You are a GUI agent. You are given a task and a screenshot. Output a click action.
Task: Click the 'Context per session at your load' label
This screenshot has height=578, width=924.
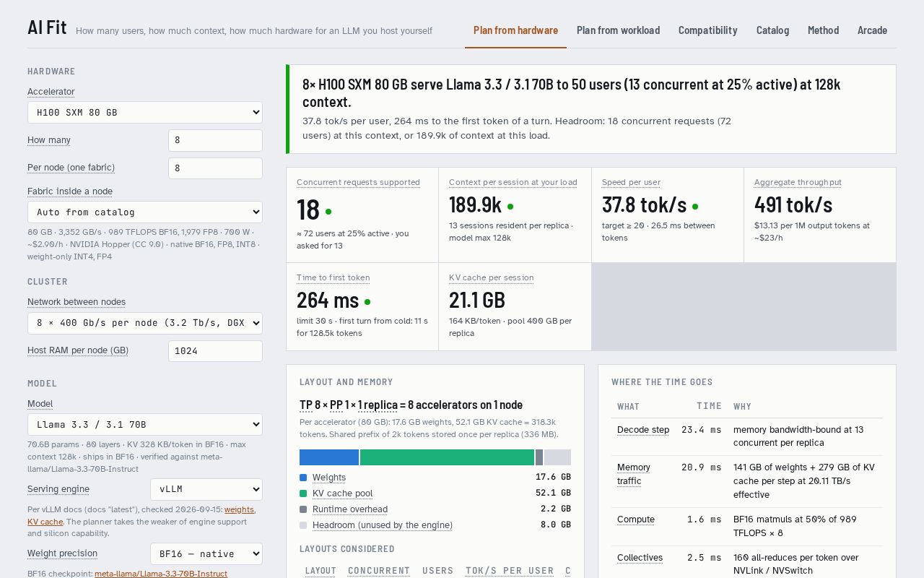pos(513,183)
